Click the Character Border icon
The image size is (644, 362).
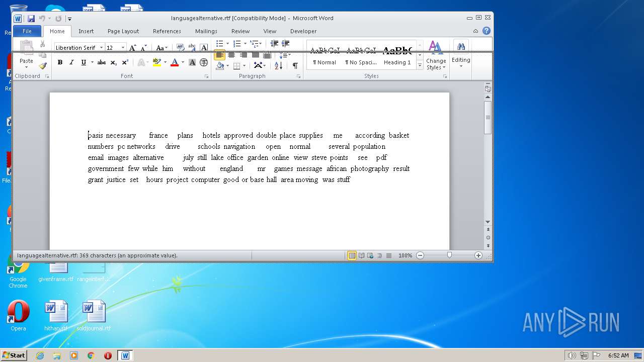(204, 48)
